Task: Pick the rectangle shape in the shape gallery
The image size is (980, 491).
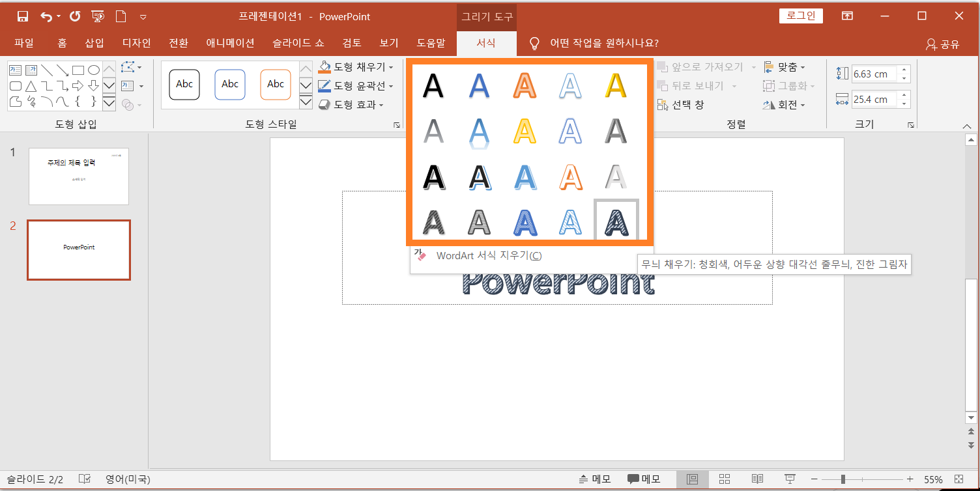Action: (x=78, y=70)
